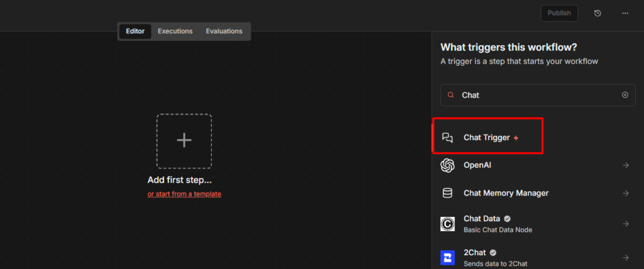The image size is (644, 269).
Task: Click the lightning bolt beside Chat Trigger
Action: 516,138
